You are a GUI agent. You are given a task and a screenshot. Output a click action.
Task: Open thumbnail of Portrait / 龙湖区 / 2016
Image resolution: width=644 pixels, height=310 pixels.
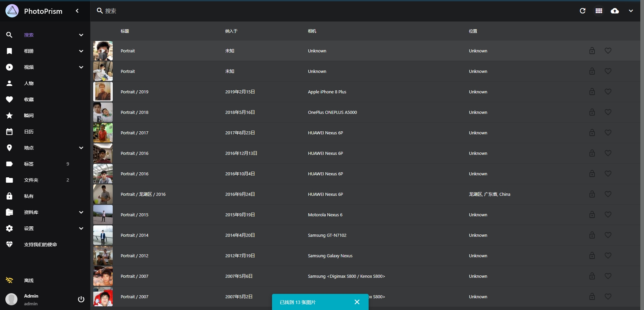coord(103,194)
